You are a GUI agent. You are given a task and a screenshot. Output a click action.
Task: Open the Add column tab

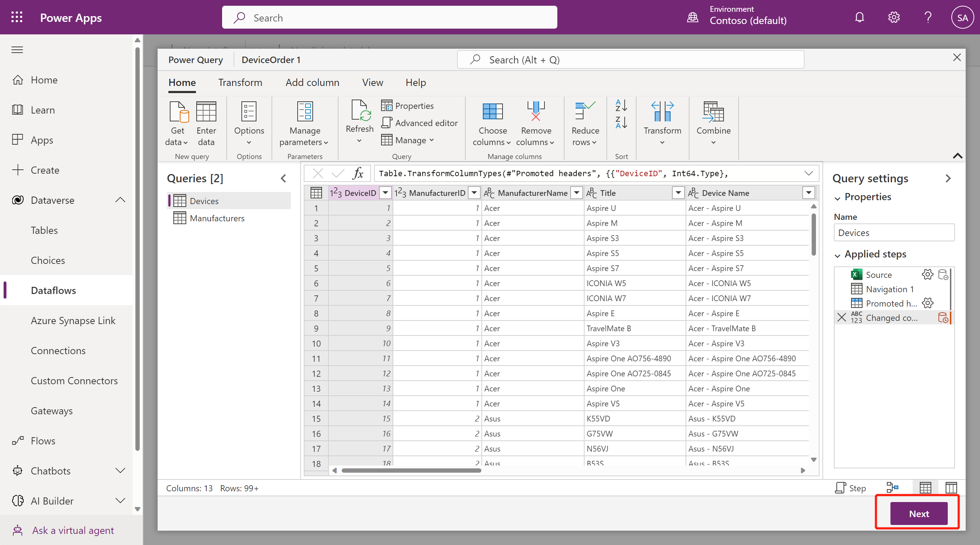(312, 82)
